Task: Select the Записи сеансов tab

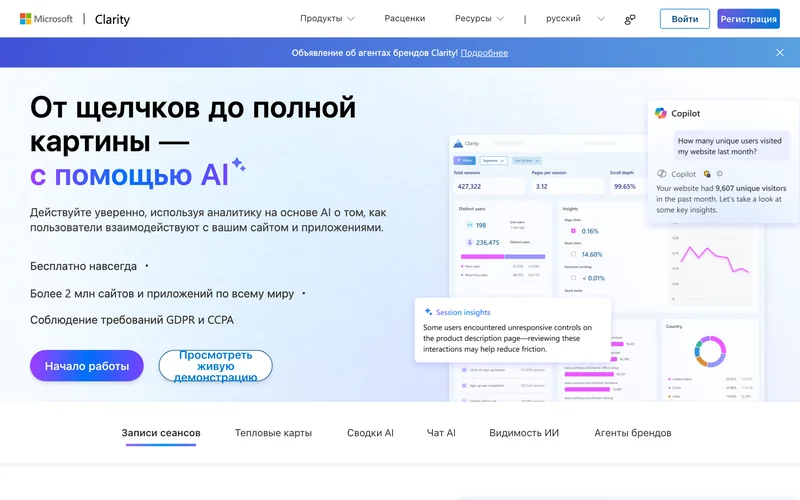Action: point(161,433)
